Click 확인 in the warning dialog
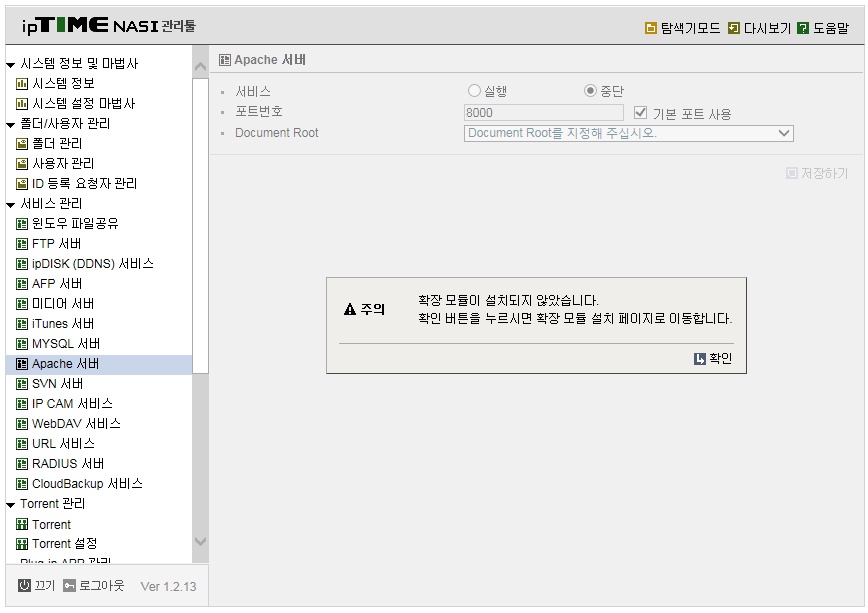 click(713, 359)
